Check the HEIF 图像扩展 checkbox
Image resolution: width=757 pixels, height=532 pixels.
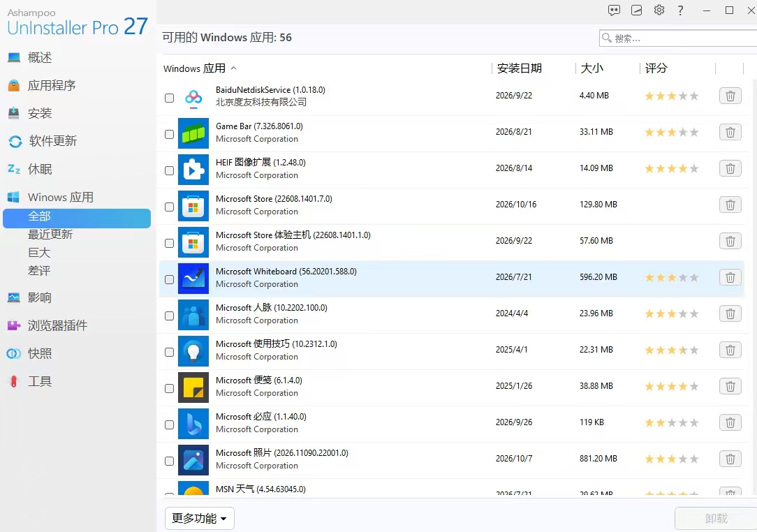(169, 170)
